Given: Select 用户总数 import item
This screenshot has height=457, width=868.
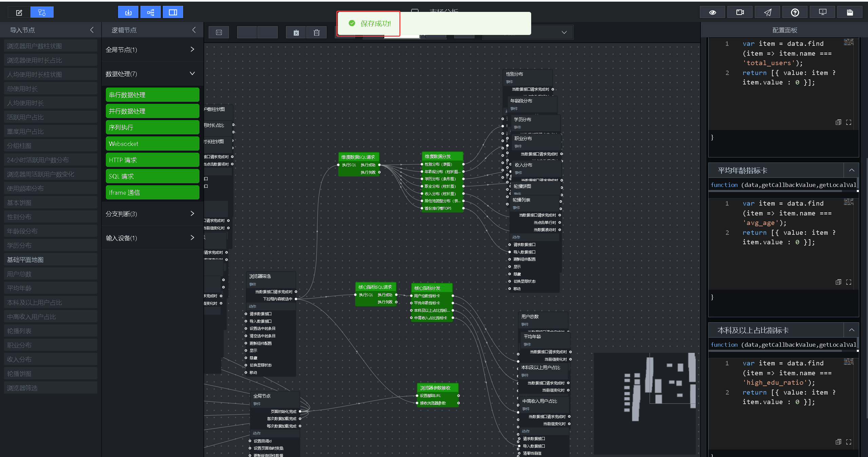Looking at the screenshot, I should 51,274.
